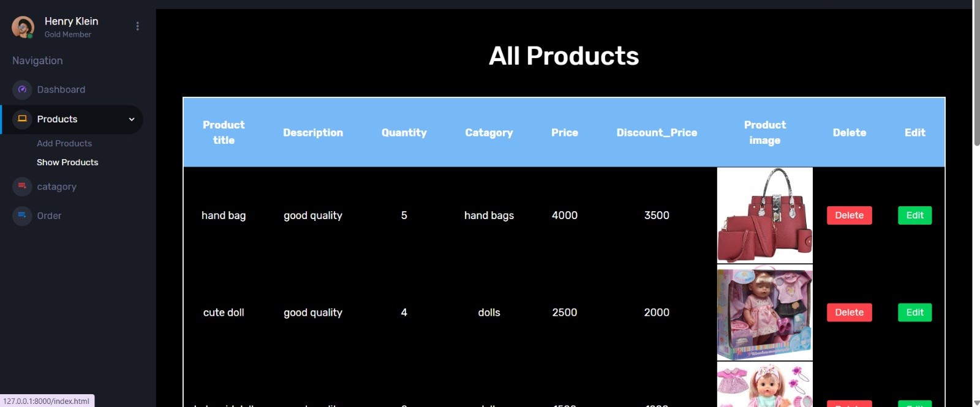Click the Discount_Price column header
The width and height of the screenshot is (980, 407).
(657, 132)
